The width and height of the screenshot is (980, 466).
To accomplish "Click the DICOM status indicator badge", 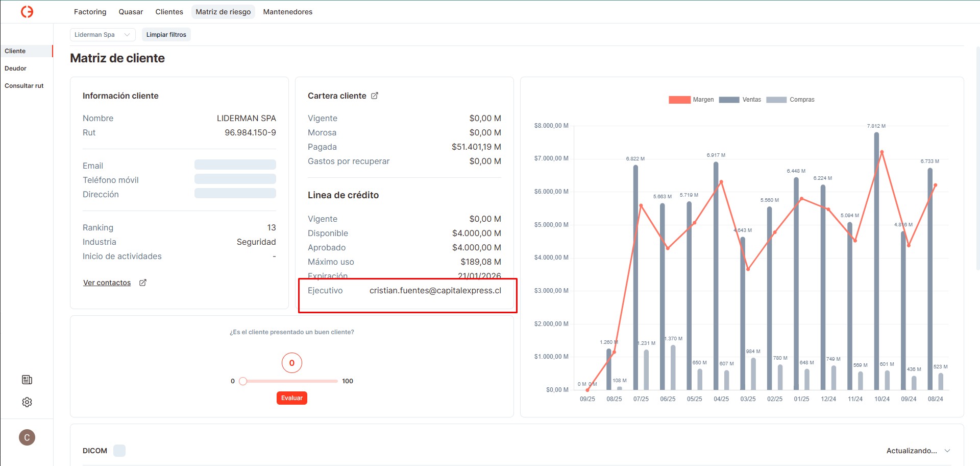I will (x=119, y=451).
